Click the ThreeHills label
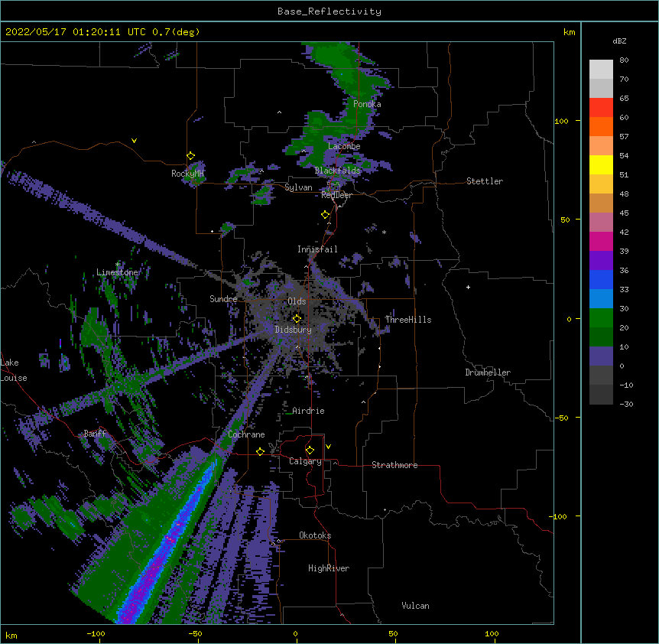The height and width of the screenshot is (644, 659). click(x=408, y=320)
